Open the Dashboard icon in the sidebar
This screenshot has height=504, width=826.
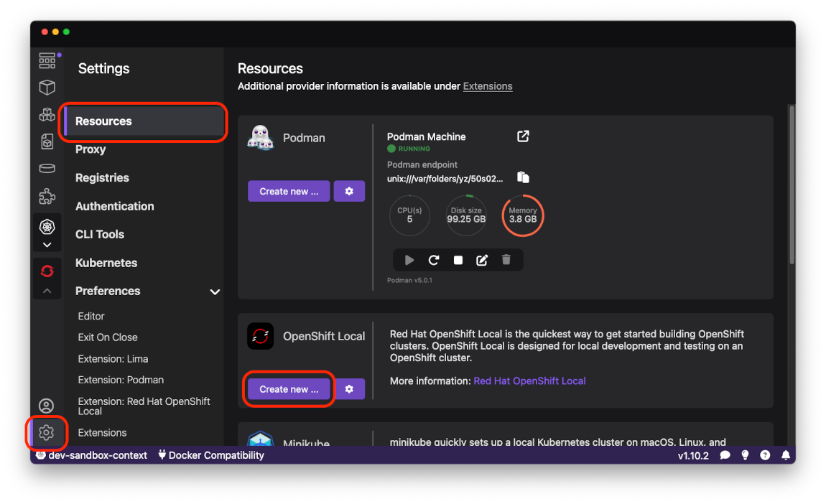[x=47, y=60]
